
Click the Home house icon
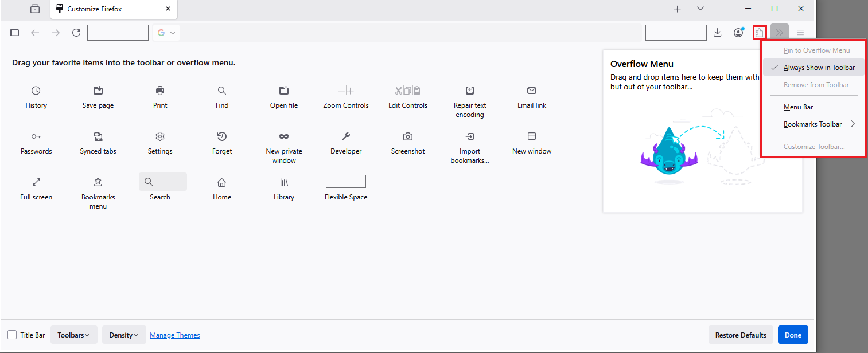pos(222,182)
